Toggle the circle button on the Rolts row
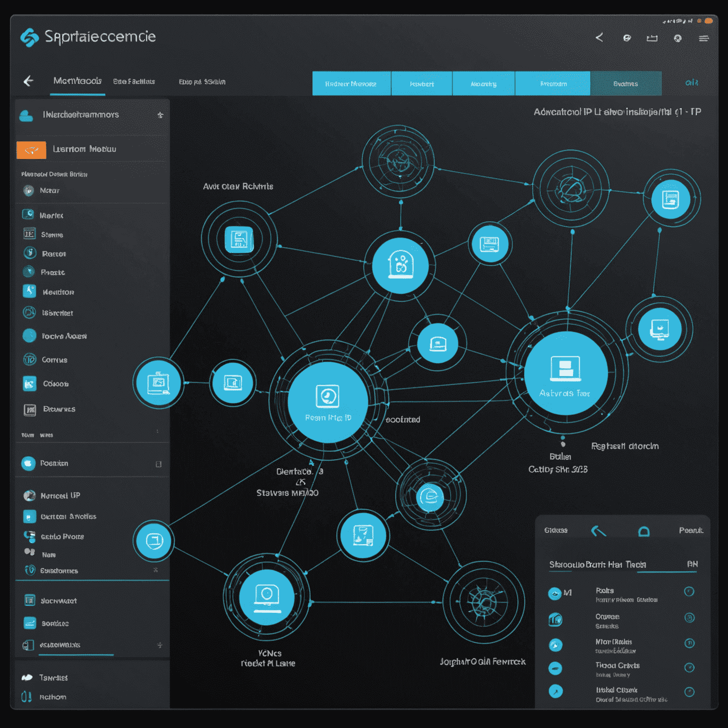The image size is (728, 728). (689, 591)
